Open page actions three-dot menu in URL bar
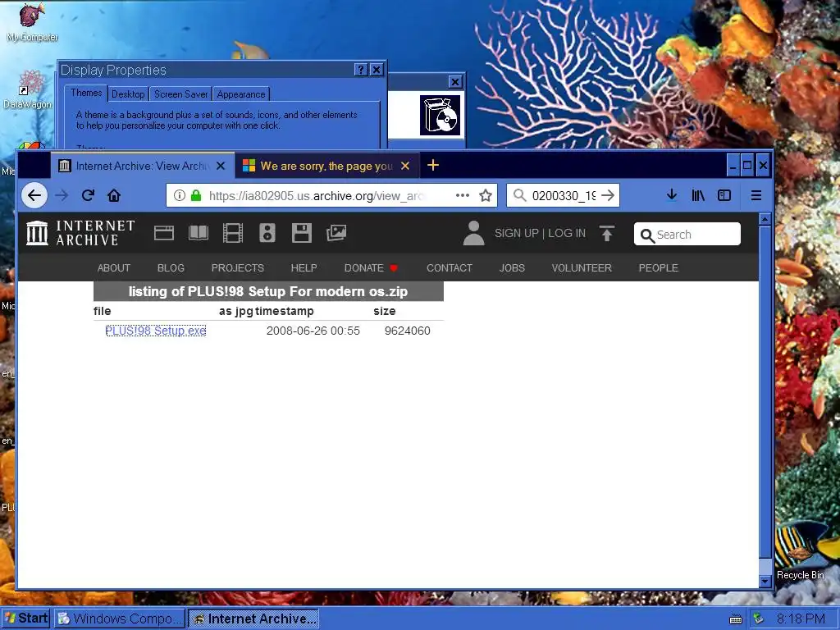 tap(463, 195)
